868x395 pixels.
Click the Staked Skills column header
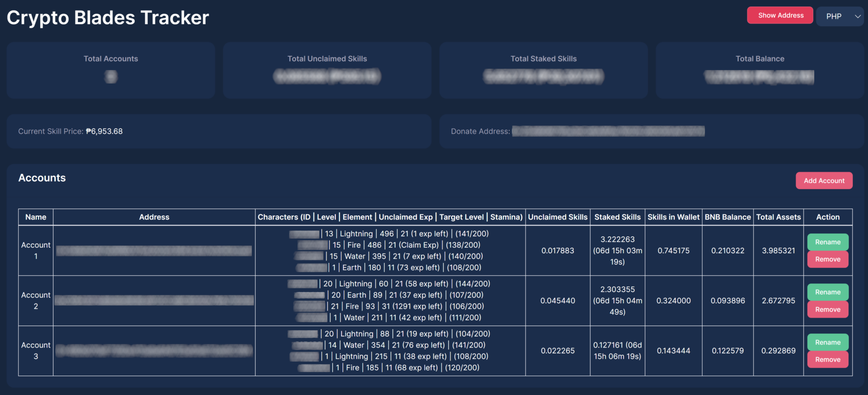pos(617,217)
